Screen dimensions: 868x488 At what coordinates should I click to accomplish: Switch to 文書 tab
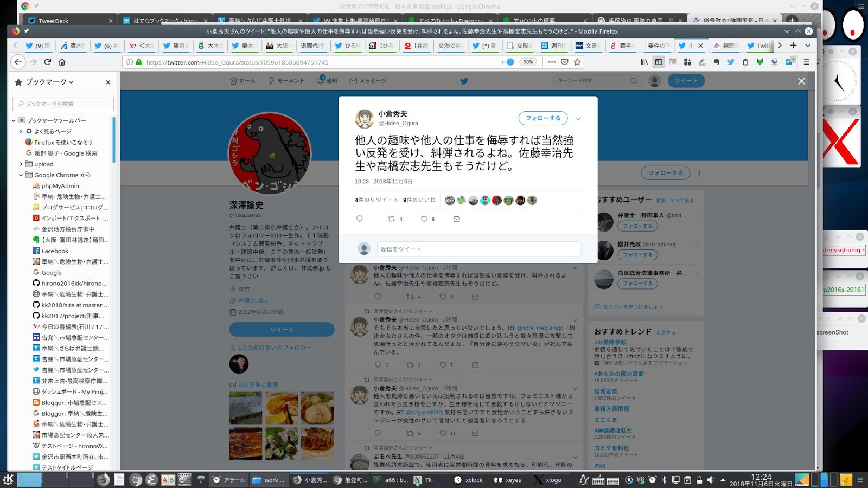pos(587,46)
